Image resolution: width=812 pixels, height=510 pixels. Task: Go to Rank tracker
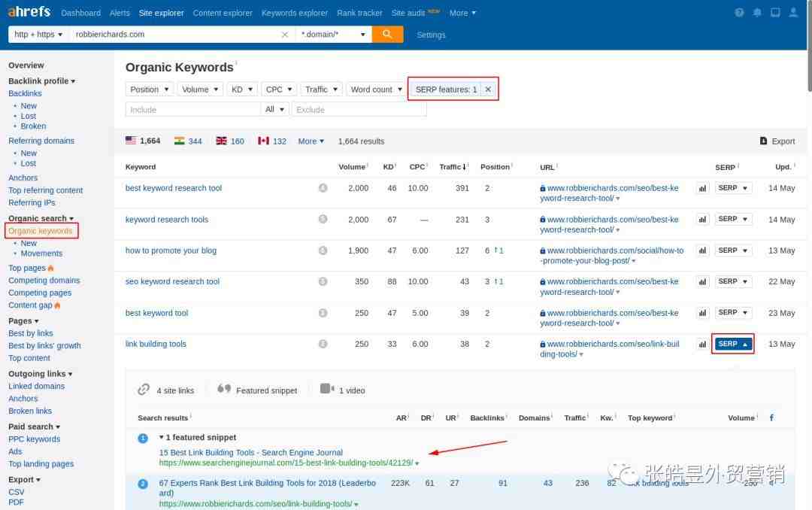tap(359, 13)
